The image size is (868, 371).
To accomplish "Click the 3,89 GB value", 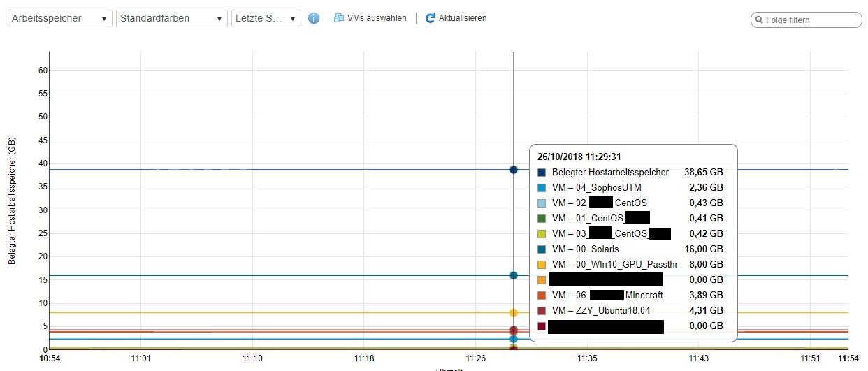I will click(x=707, y=296).
